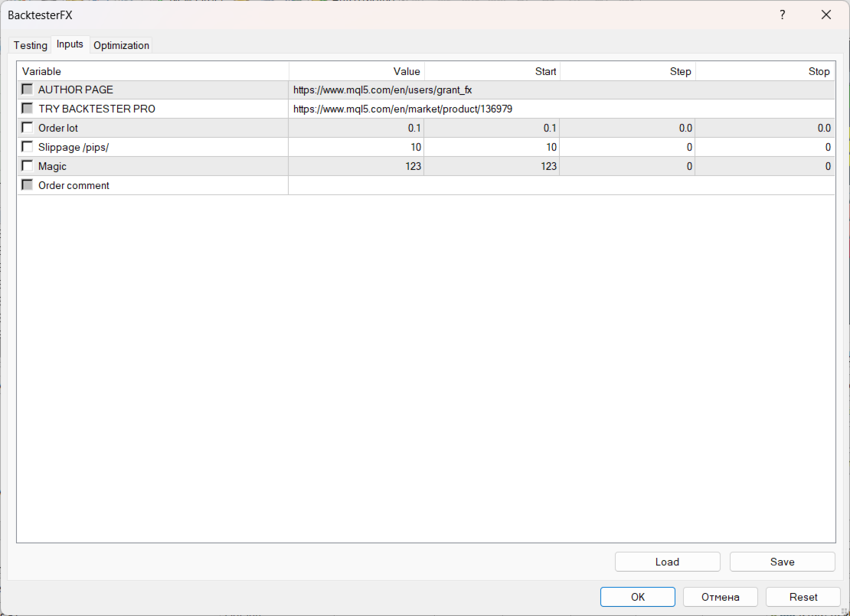The height and width of the screenshot is (616, 850).
Task: Click the Отмена cancel button
Action: (721, 597)
